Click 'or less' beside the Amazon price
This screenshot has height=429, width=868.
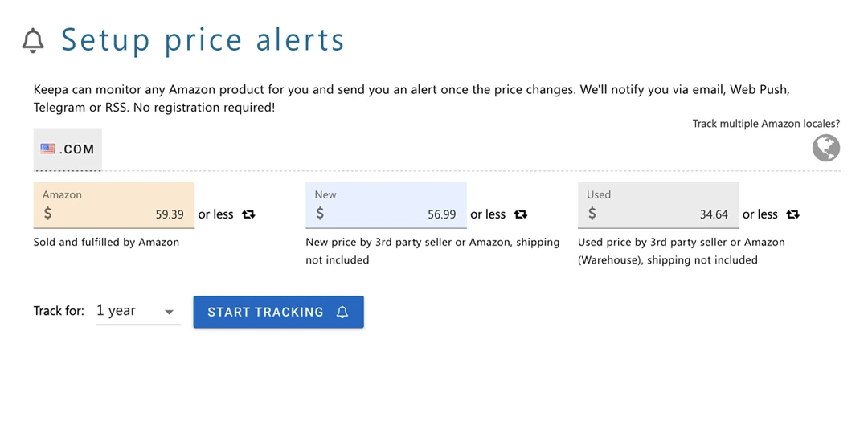click(215, 214)
